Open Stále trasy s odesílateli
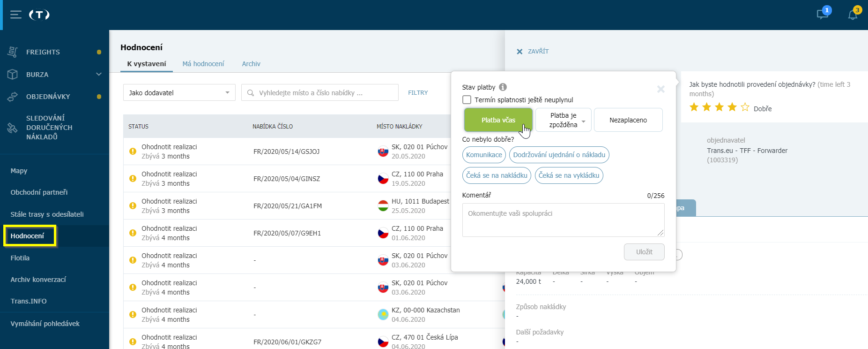The width and height of the screenshot is (868, 349). (x=47, y=214)
